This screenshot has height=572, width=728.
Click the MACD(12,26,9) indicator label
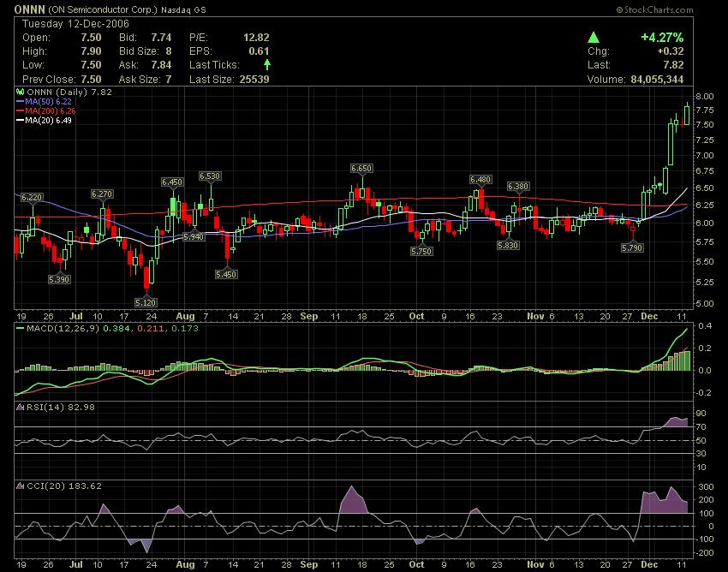[63, 328]
